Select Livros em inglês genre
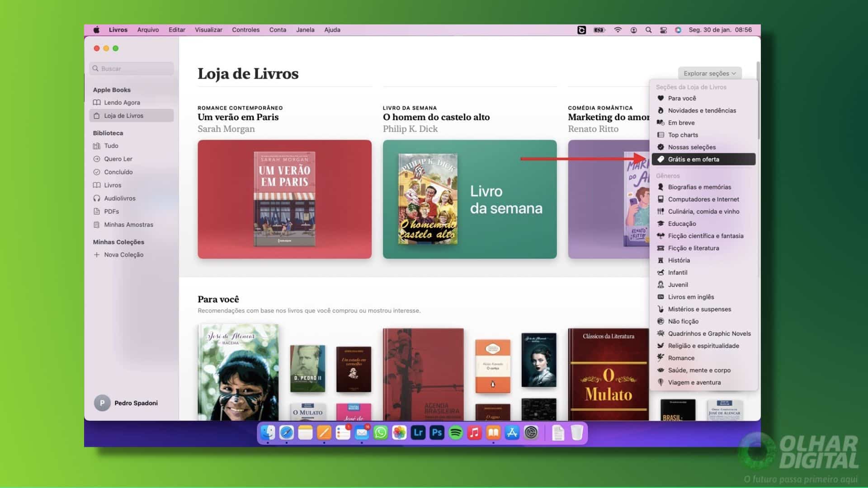 click(x=703, y=297)
